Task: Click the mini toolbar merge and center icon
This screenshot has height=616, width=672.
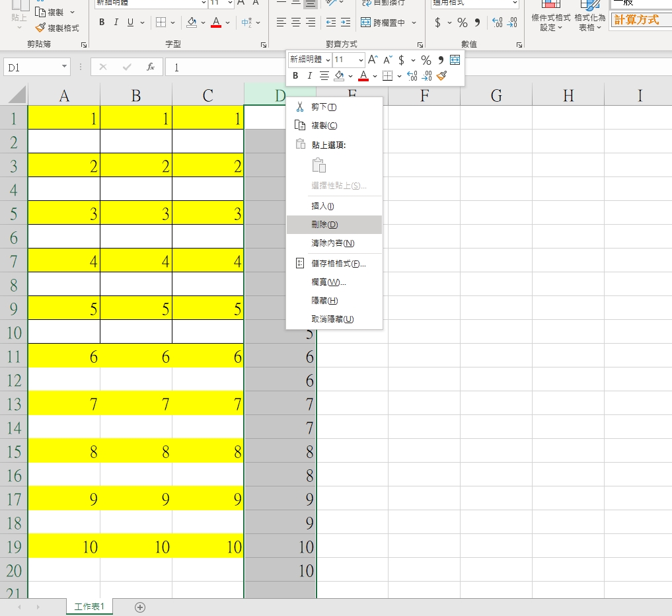Action: pyautogui.click(x=455, y=59)
